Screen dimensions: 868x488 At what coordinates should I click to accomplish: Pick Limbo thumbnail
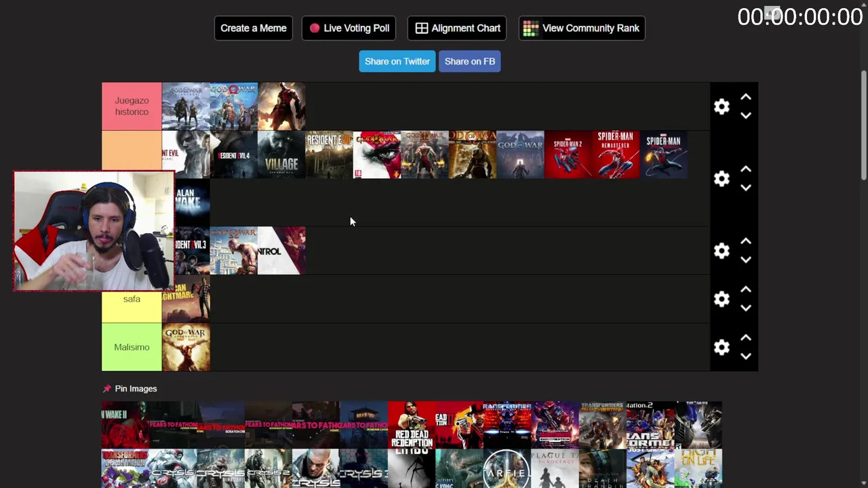(412, 468)
